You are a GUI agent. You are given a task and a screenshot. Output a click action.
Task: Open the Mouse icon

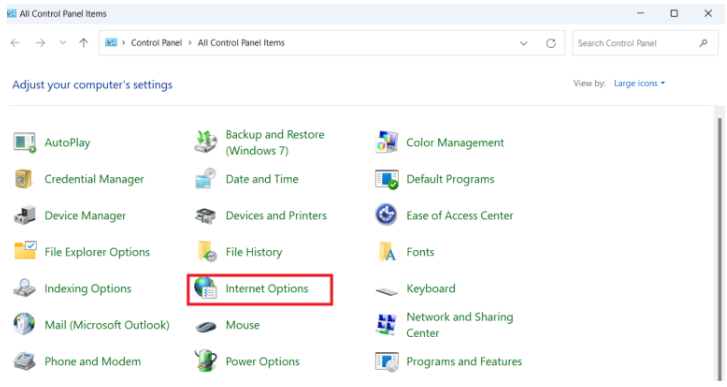(206, 326)
